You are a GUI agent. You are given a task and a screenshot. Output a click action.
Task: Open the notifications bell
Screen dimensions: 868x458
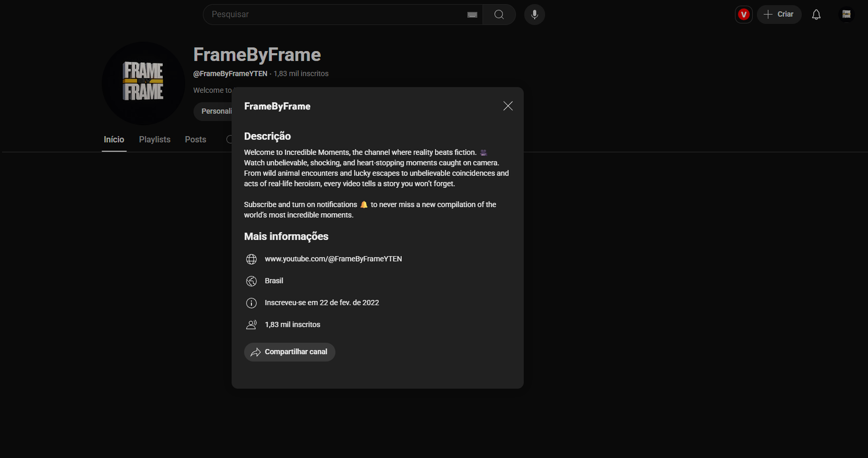click(816, 15)
